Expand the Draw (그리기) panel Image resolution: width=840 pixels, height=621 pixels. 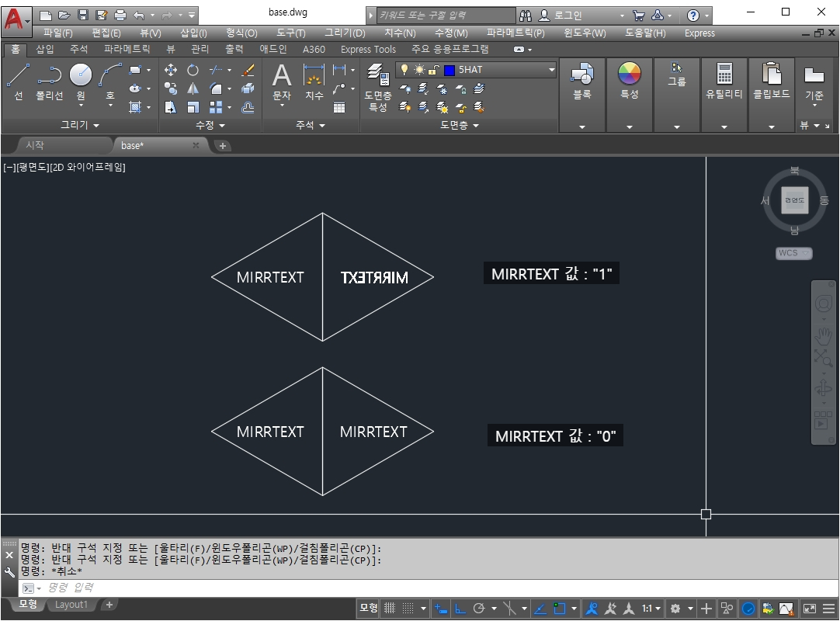coord(80,125)
